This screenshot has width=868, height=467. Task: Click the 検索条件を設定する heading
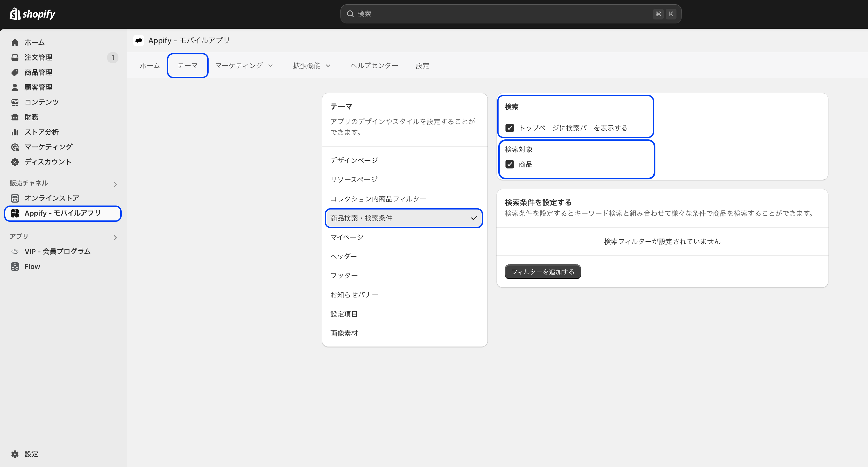coord(538,202)
